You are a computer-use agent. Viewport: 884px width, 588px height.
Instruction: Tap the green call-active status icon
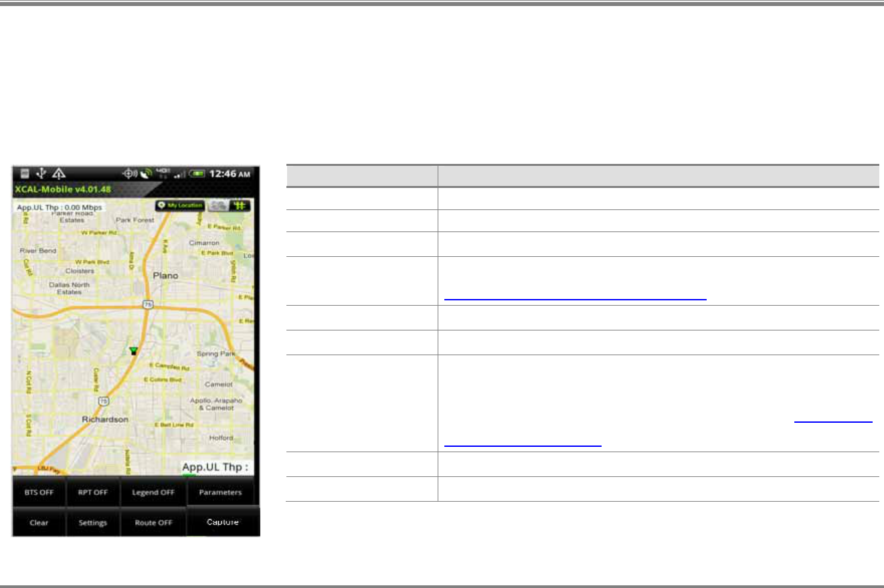pos(147,173)
